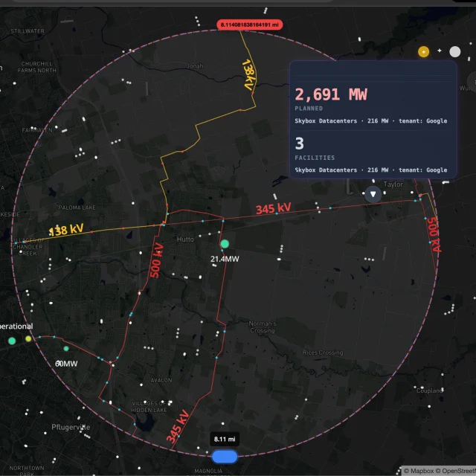Screen dimensions: 476x476
Task: Click the partially visible 'operational' status label
Action: [x=16, y=327]
